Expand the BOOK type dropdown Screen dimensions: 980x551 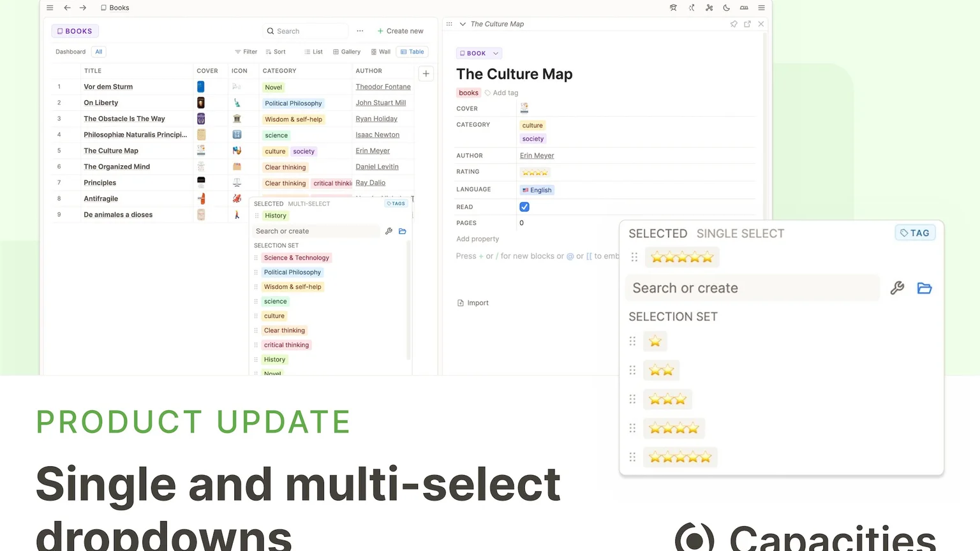tap(479, 53)
